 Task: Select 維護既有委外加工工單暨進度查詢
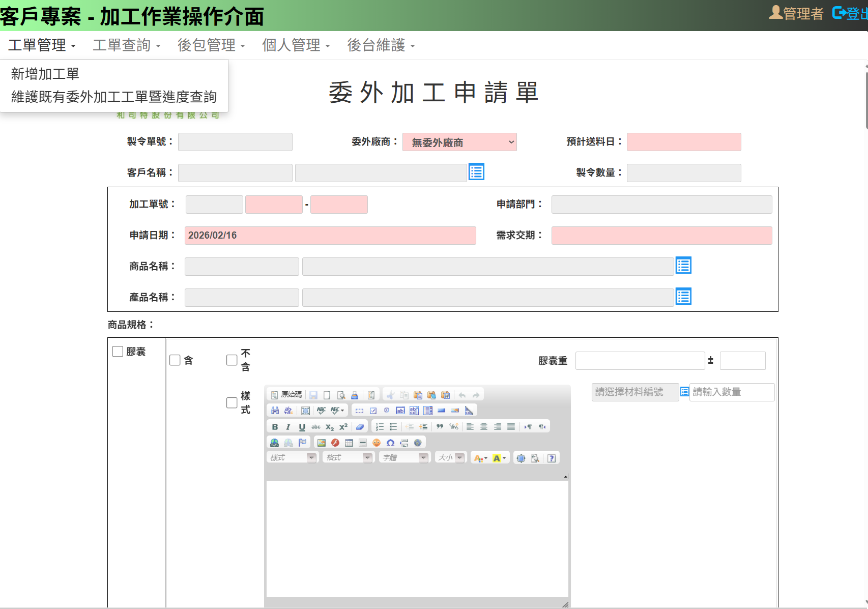(x=114, y=97)
